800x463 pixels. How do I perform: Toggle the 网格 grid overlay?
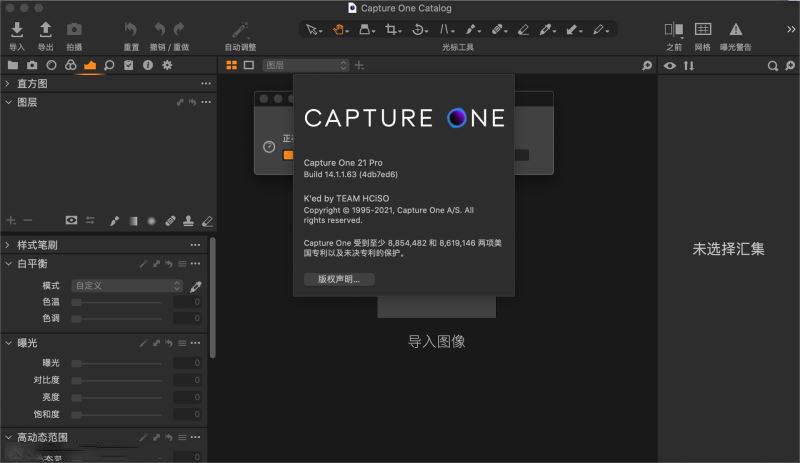[703, 29]
